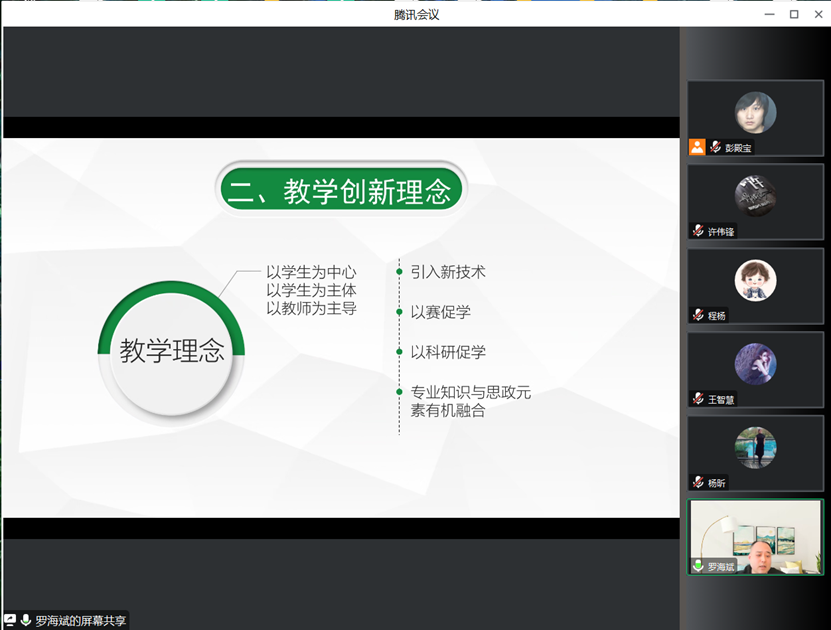This screenshot has width=831, height=630.
Task: Click the text 以学生为主体
Action: point(312,290)
